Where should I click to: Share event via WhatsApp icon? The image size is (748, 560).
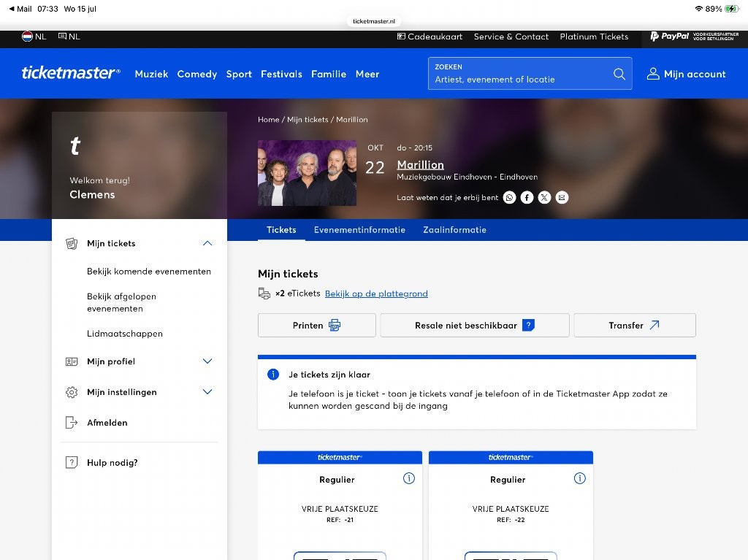point(509,197)
